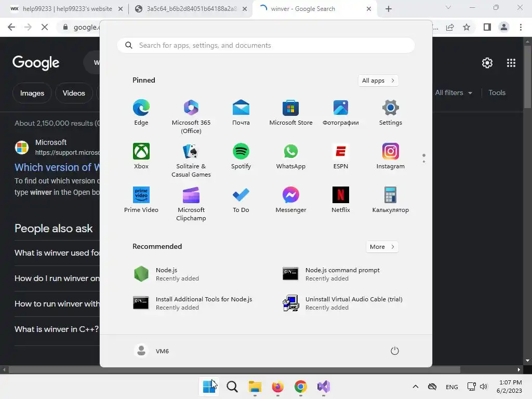Launch Microsoft 365 (Office) from Pinned
Viewport: 532px width, 399px height.
(x=191, y=117)
